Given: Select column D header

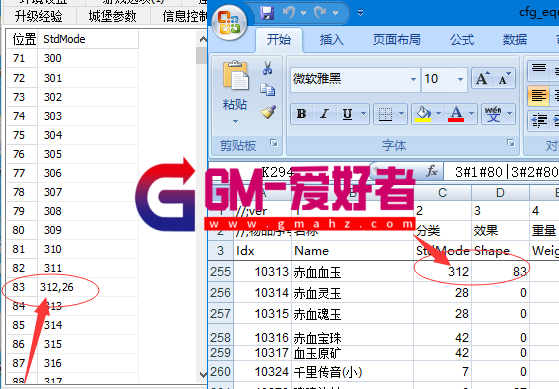Looking at the screenshot, I should point(500,193).
